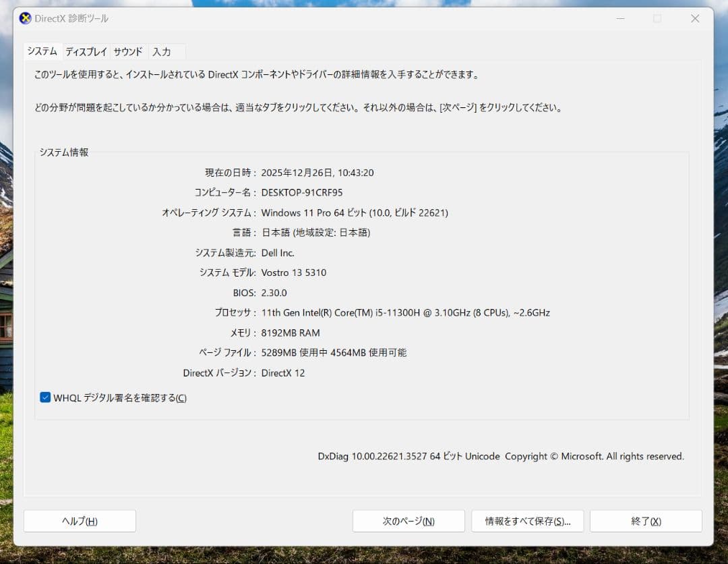This screenshot has width=728, height=564.
Task: Close the DirectX 診断ツール window
Action: pos(695,19)
